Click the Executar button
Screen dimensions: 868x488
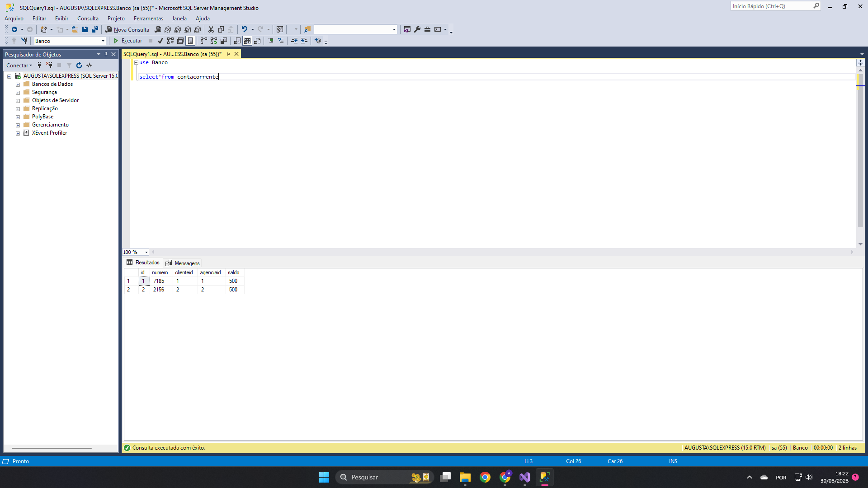(128, 41)
